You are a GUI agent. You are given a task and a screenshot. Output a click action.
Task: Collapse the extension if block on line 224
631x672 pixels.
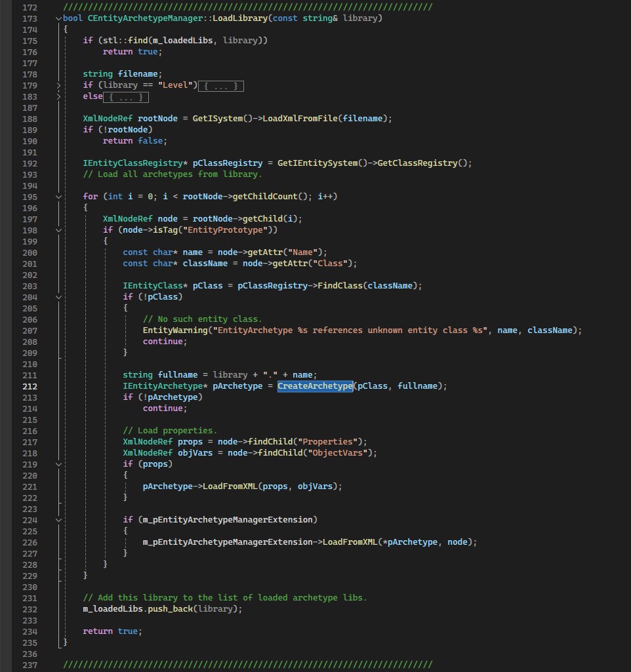coord(58,520)
